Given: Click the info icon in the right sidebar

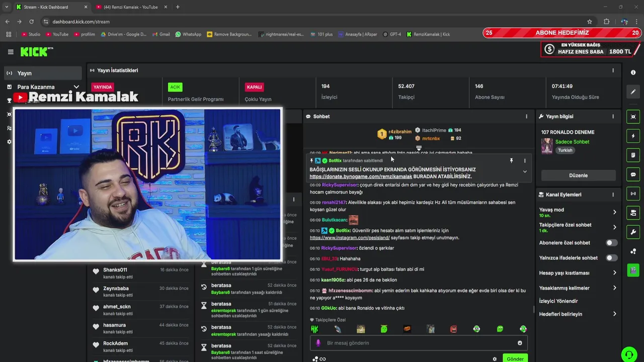Looking at the screenshot, I should click(633, 72).
